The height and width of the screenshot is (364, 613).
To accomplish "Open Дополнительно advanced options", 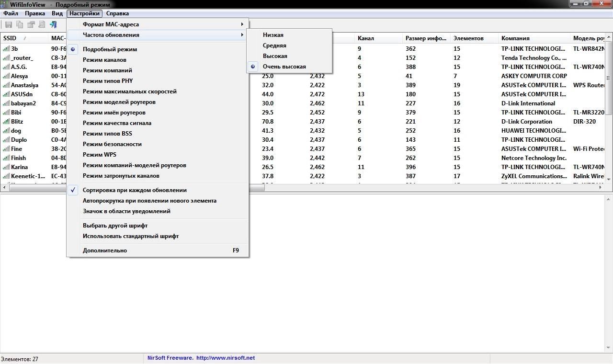I will point(158,250).
